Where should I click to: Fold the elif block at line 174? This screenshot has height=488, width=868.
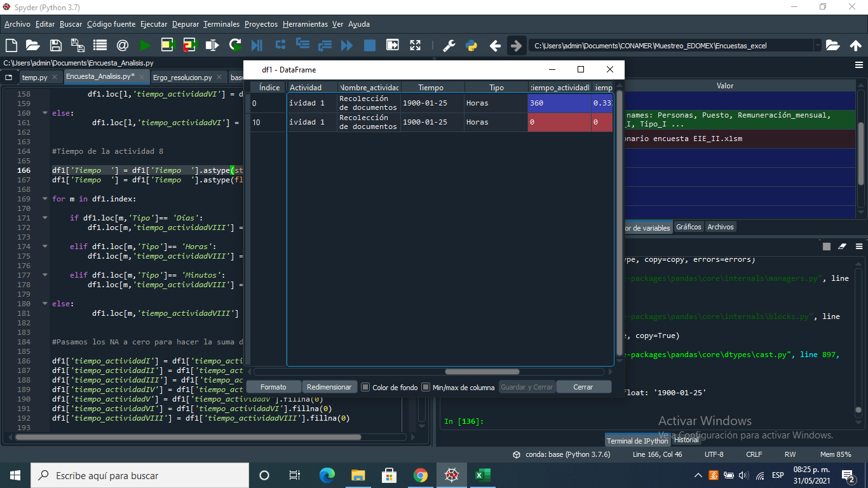tap(45, 247)
